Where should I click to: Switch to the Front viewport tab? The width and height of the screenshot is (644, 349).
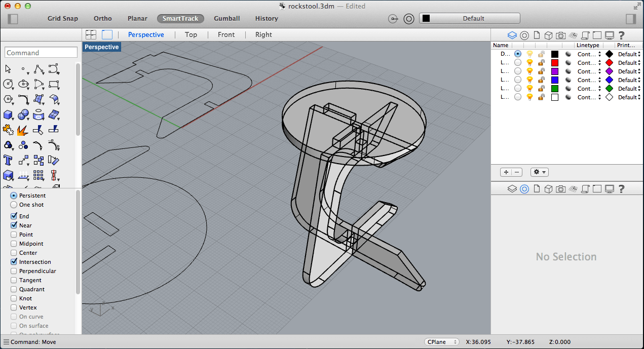(x=226, y=34)
